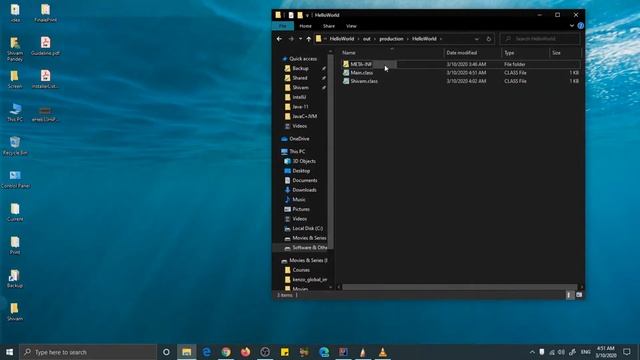Open Downloads in navigation pane
Image resolution: width=640 pixels, height=360 pixels.
(x=304, y=190)
